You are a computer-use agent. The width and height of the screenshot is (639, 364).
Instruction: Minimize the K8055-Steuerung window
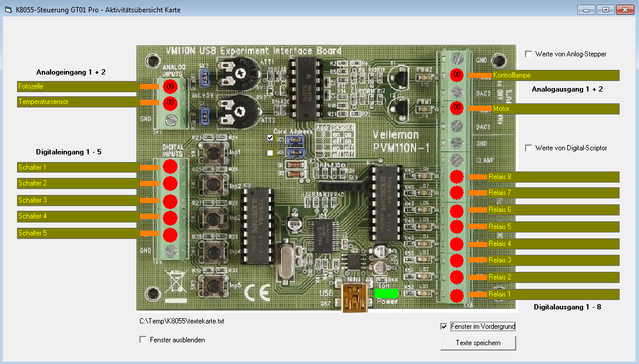586,10
